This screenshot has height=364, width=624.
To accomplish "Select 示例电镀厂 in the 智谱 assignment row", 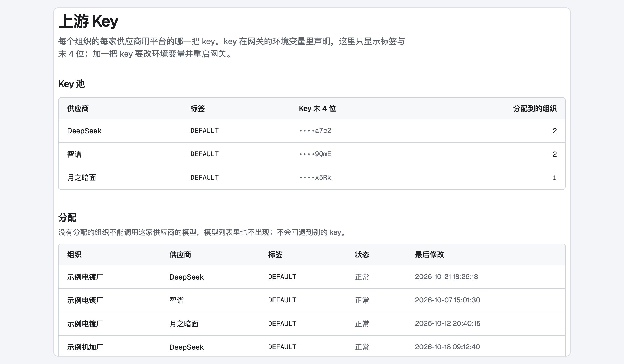I will (85, 300).
